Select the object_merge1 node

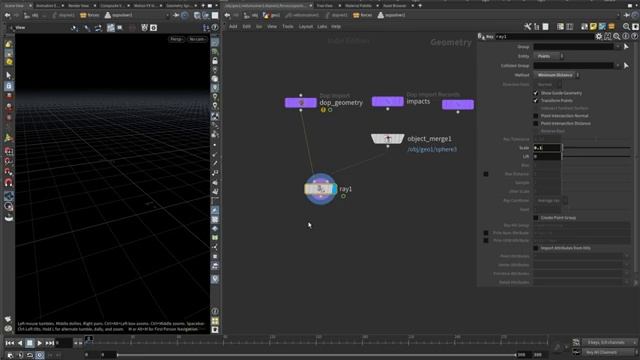click(x=388, y=139)
